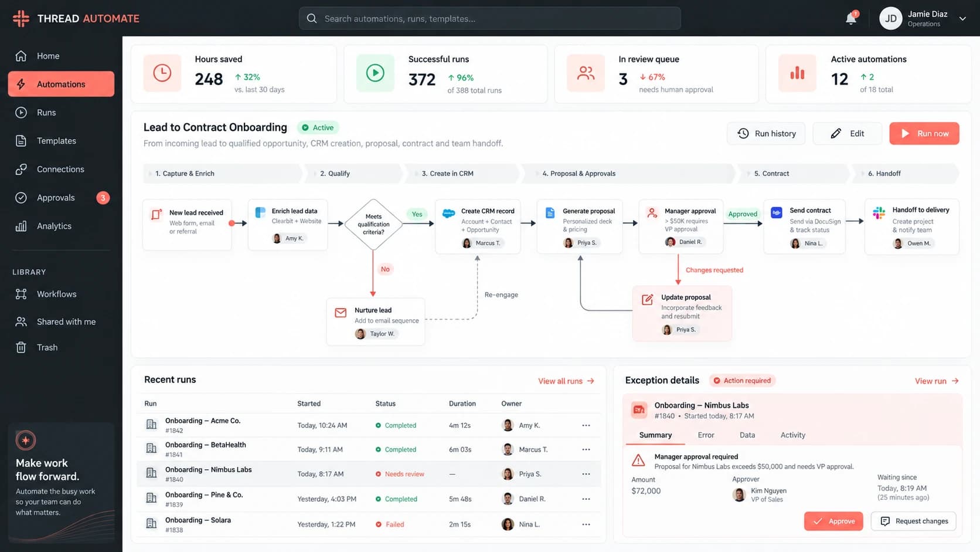Click the Nurture lead envelope icon
The height and width of the screenshot is (552, 980).
tap(341, 313)
